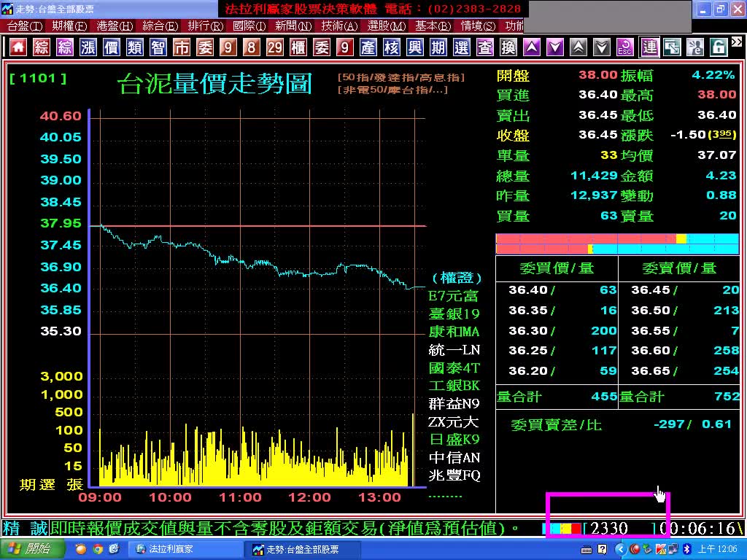This screenshot has width=747, height=560.
Task: Click the 智 toolbar icon
Action: 158,47
